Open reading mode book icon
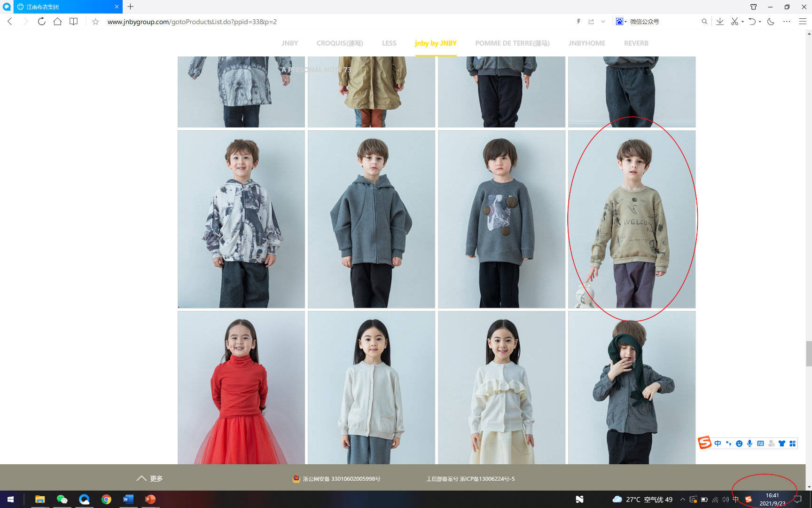Screen dimensions: 812x508 (73, 22)
